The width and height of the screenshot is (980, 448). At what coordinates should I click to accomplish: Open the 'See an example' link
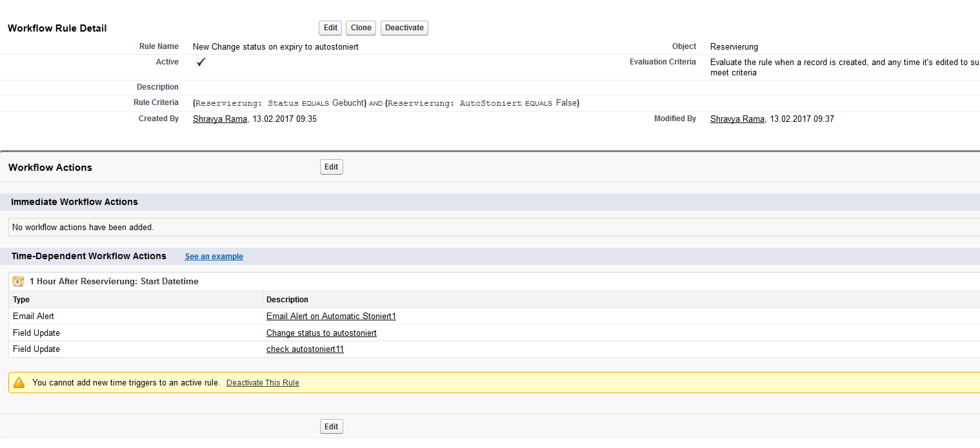(214, 257)
